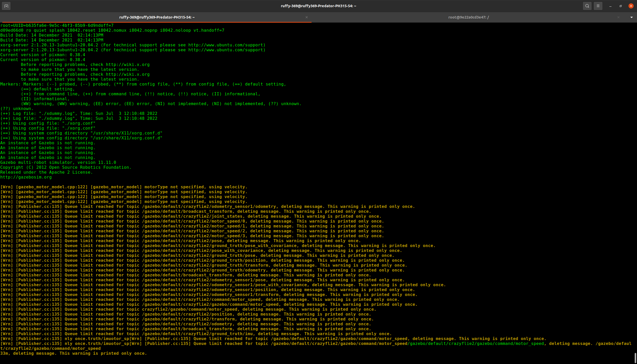Open the hamburger menu
This screenshot has height=364, width=637.
(598, 6)
